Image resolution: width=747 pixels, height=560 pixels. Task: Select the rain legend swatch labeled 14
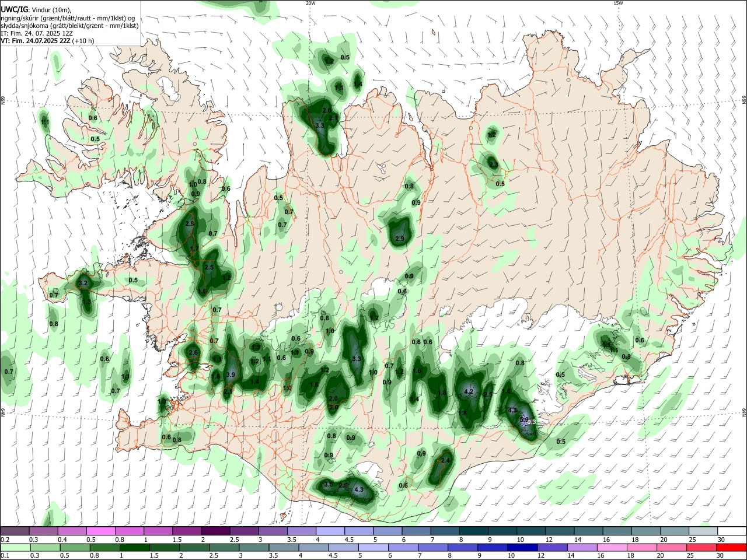(x=582, y=547)
